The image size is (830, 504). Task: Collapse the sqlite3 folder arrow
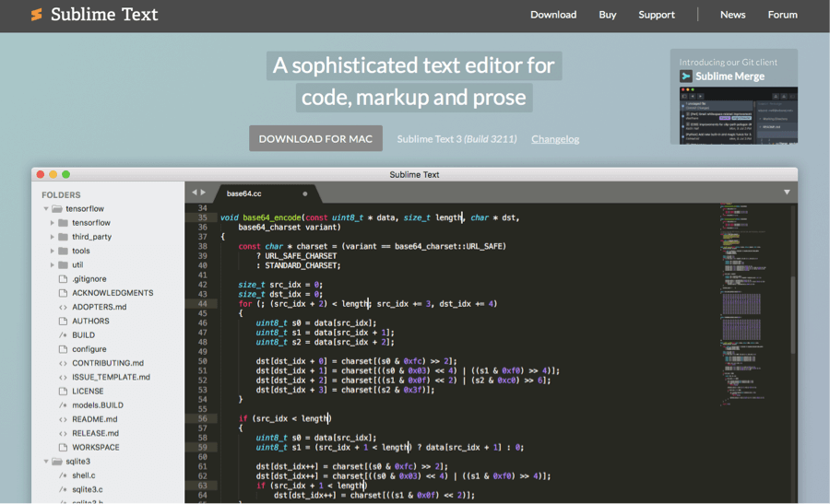[x=46, y=462]
